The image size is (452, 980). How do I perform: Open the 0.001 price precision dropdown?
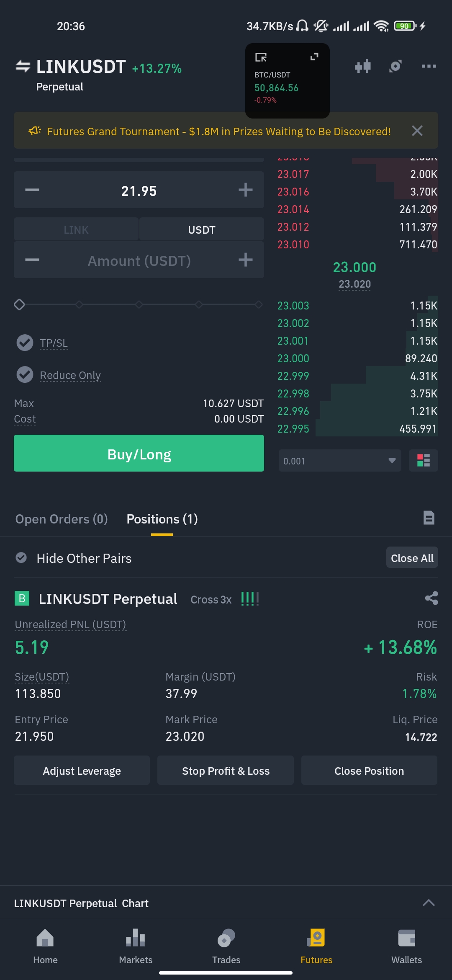[x=339, y=461]
